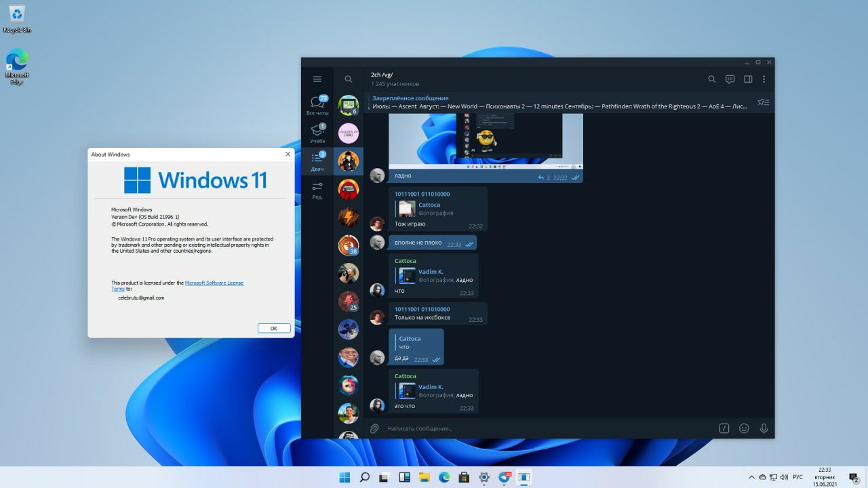Open the chat with the 6 unread badge
Image resolution: width=868 pixels, height=488 pixels.
pyautogui.click(x=349, y=105)
